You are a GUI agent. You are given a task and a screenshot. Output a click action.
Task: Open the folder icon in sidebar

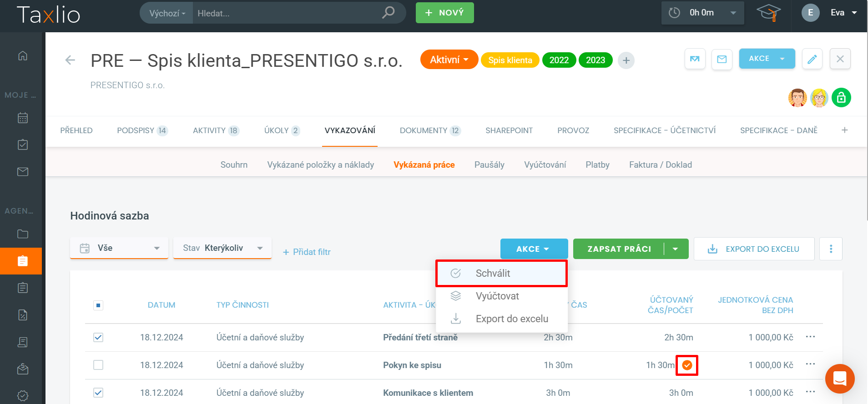pyautogui.click(x=23, y=234)
